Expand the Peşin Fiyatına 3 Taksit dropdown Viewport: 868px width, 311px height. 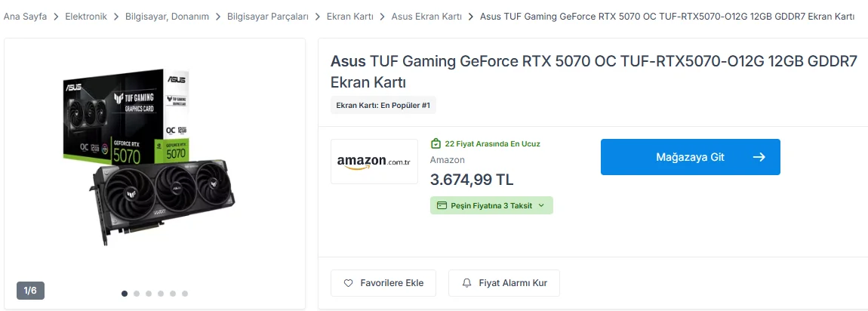(x=491, y=205)
